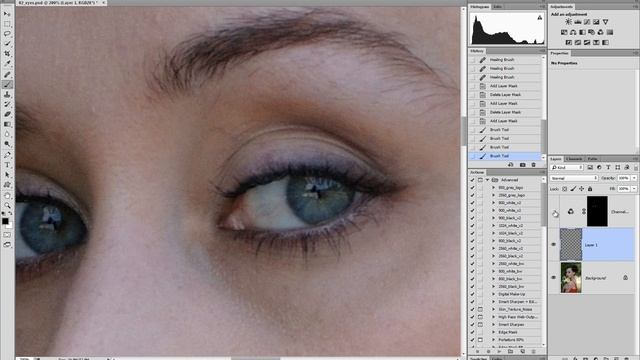The height and width of the screenshot is (360, 640).
Task: Select the Hand tool
Action: pos(7,196)
